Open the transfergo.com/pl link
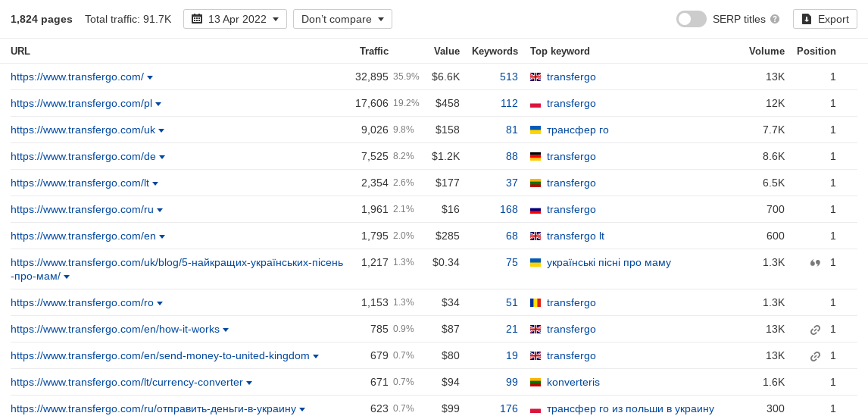The image size is (868, 416). [81, 104]
